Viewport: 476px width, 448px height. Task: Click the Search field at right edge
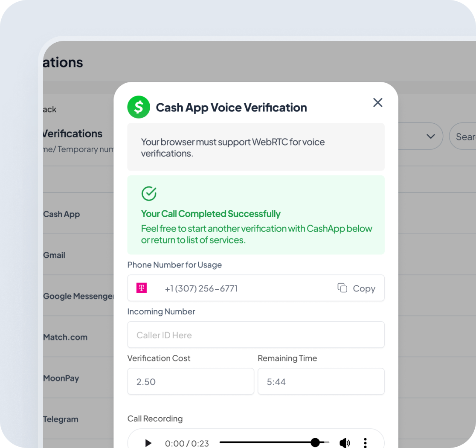coord(463,136)
